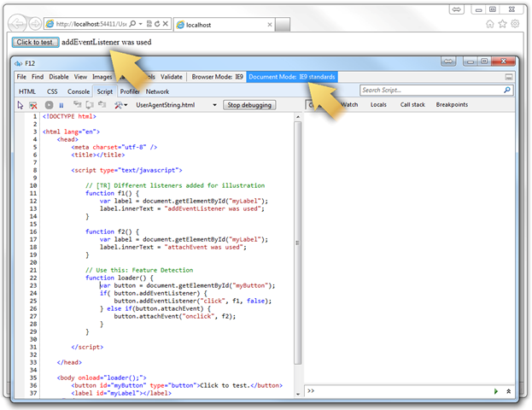The height and width of the screenshot is (410, 532).
Task: Click 'function loader() {' code line
Action: (x=120, y=278)
